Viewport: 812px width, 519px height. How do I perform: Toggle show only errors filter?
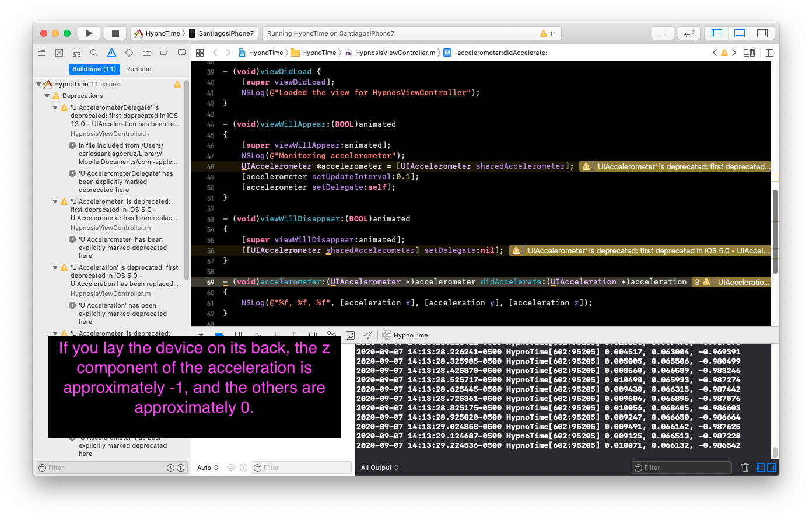(181, 468)
